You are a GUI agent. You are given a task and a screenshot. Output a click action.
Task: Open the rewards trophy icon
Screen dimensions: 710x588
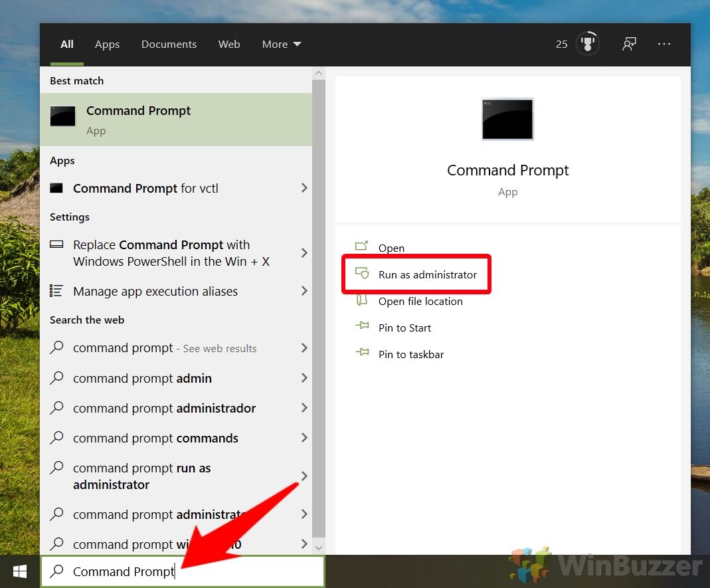click(587, 44)
